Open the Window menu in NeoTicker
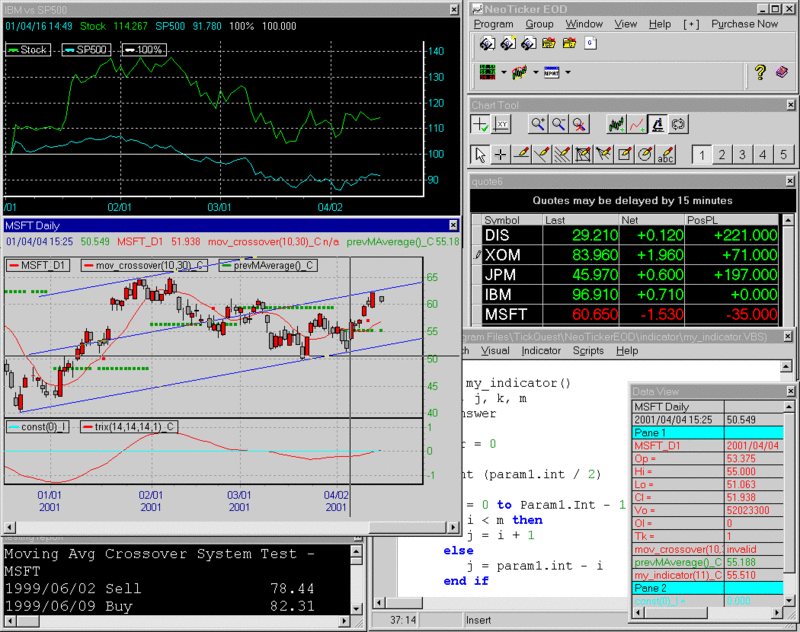The image size is (800, 632). pos(584,24)
